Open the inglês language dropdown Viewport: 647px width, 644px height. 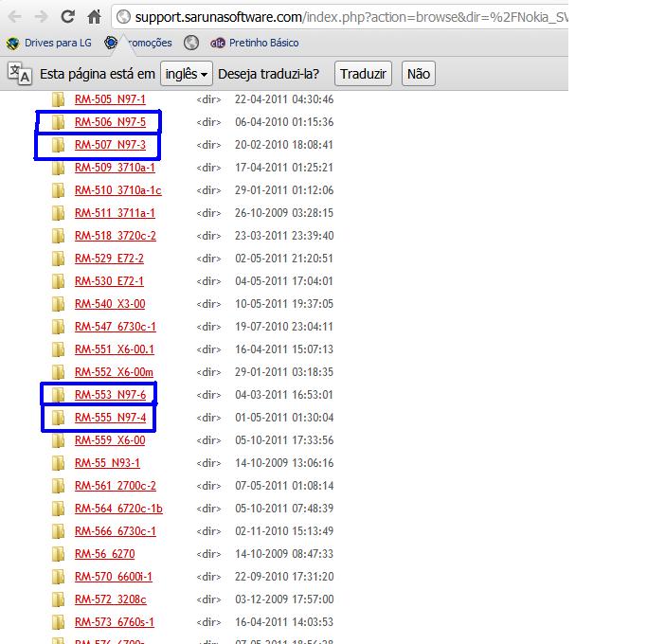[186, 74]
